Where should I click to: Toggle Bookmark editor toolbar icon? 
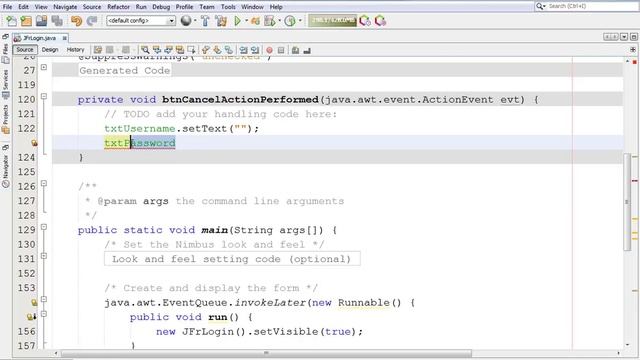[229, 50]
